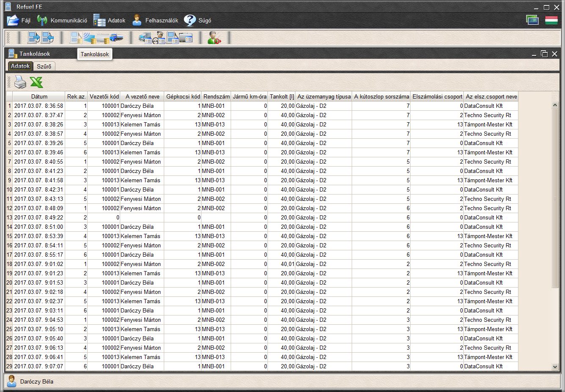The image size is (565, 392).
Task: Switch to the Szűrő tab
Action: tap(44, 66)
